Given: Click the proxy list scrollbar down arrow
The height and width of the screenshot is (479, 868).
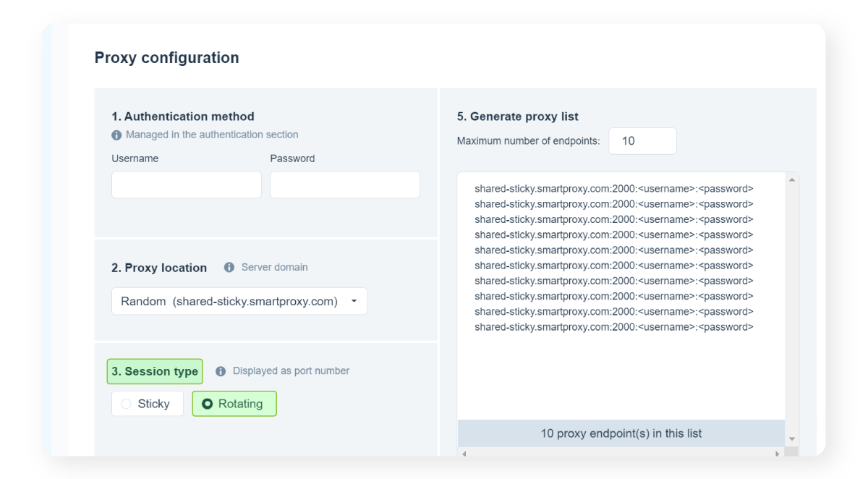Looking at the screenshot, I should 791,439.
